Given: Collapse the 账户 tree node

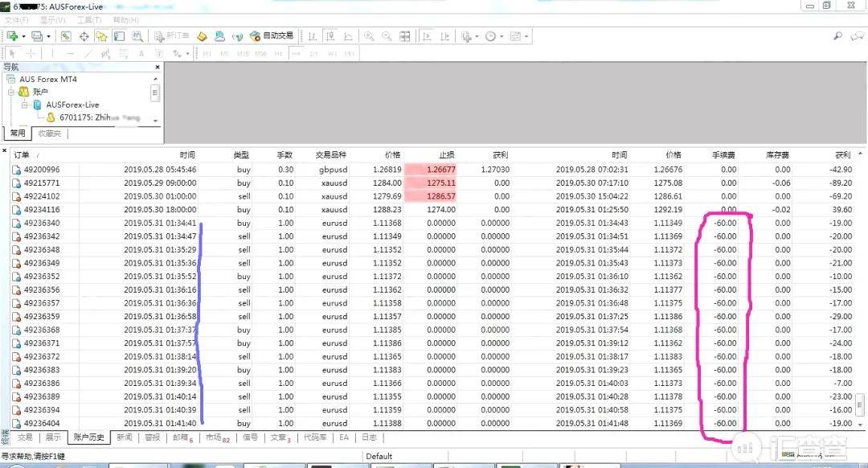Looking at the screenshot, I should 11,92.
